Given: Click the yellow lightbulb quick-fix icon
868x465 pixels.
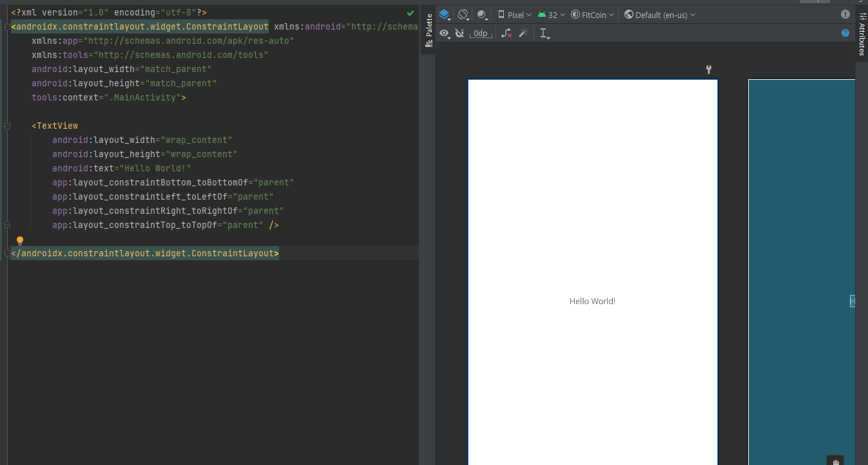Looking at the screenshot, I should (x=19, y=240).
